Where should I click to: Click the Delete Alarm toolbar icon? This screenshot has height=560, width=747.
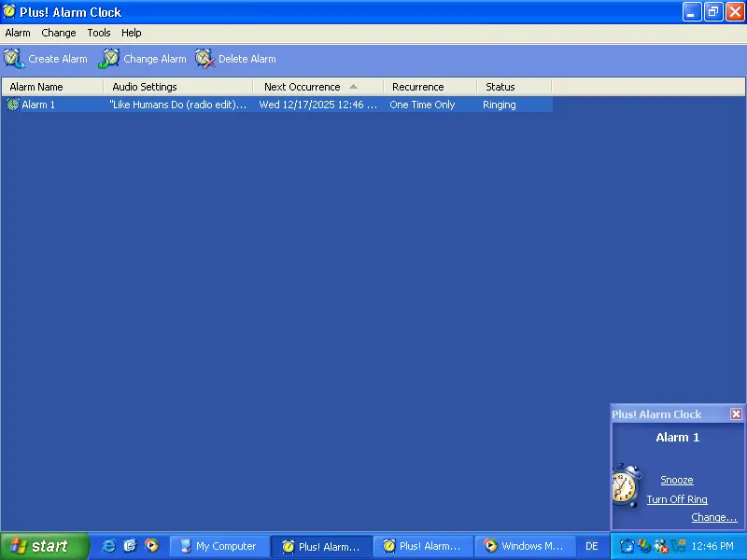tap(204, 59)
